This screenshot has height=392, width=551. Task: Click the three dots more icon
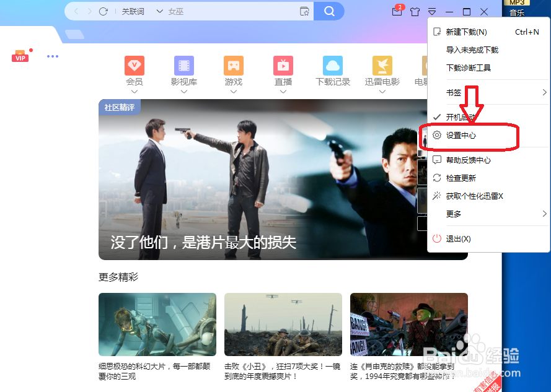click(x=53, y=56)
